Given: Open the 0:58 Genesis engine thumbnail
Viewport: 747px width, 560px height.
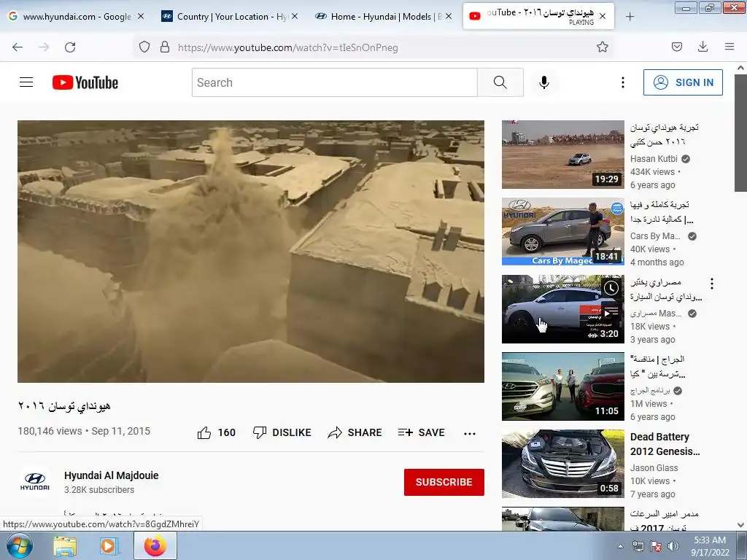Looking at the screenshot, I should click(562, 463).
